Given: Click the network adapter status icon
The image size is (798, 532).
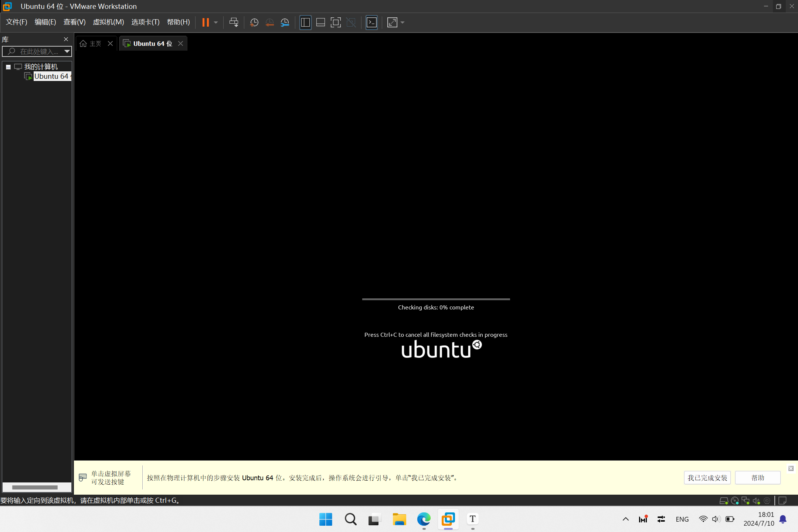Looking at the screenshot, I should click(x=746, y=501).
